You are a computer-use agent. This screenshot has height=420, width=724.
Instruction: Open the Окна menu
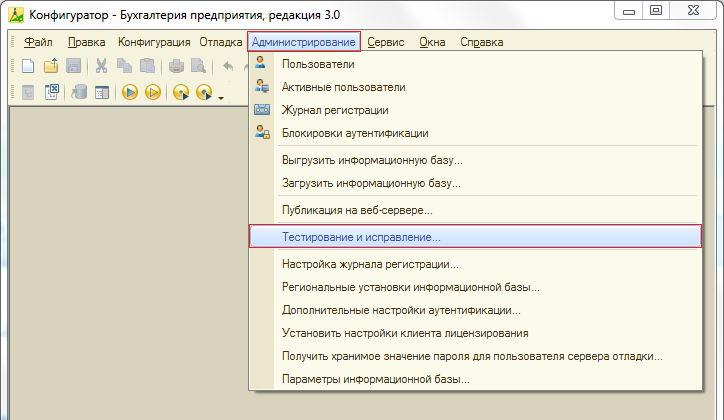[x=432, y=42]
